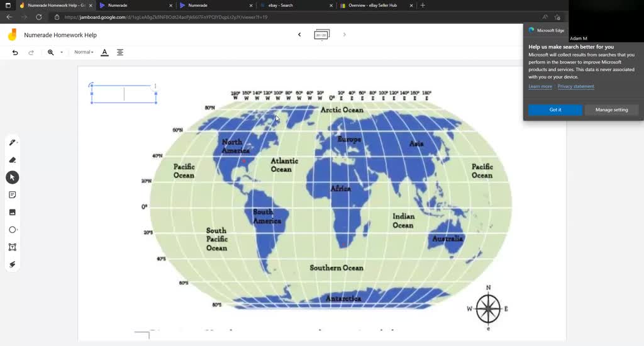Viewport: 644px width, 346px height.
Task: Open the Normal text style dropdown
Action: (84, 52)
